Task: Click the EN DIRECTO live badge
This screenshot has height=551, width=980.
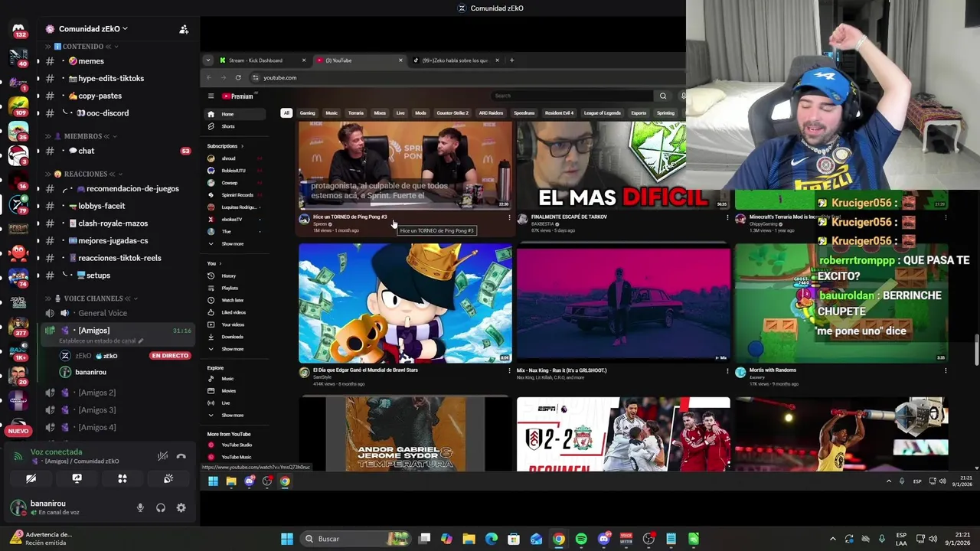Action: 170,356
